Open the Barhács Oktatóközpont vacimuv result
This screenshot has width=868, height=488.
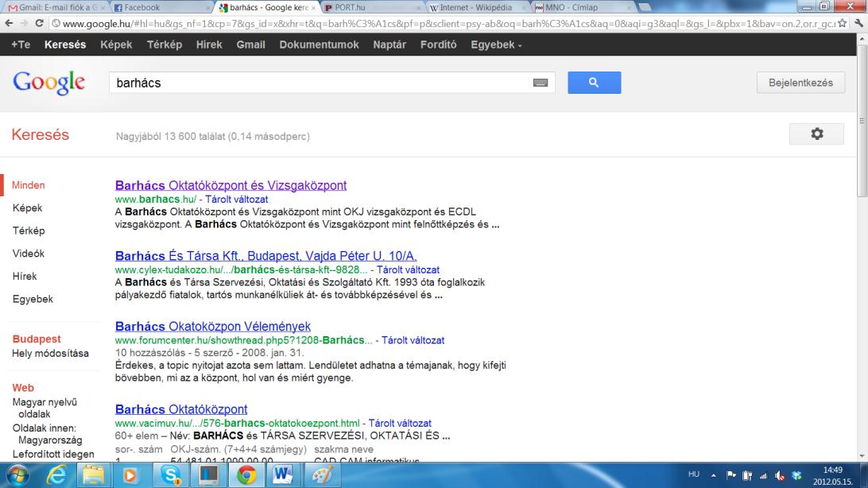(181, 409)
